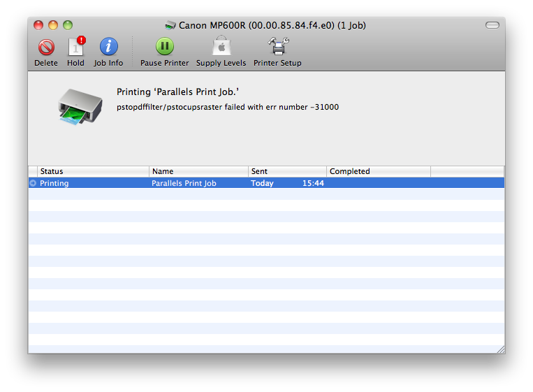Open Printer Setup tools
The height and width of the screenshot is (392, 533).
pyautogui.click(x=278, y=46)
